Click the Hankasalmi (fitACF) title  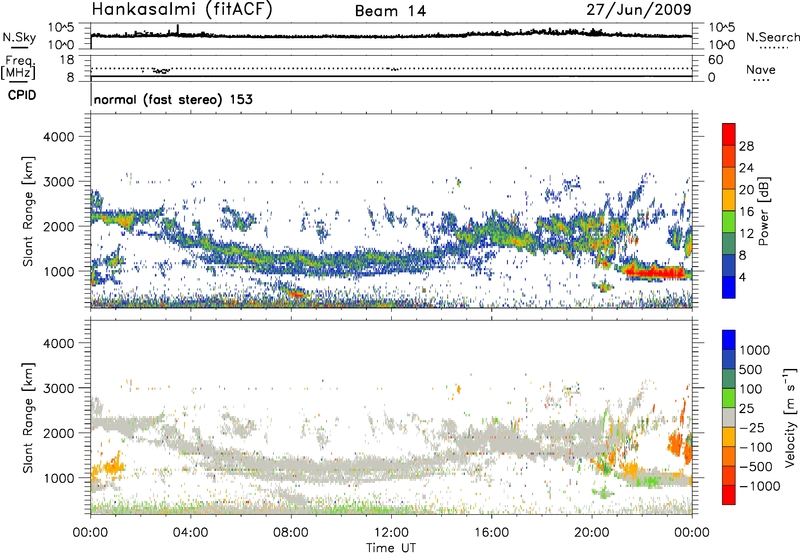click(182, 9)
